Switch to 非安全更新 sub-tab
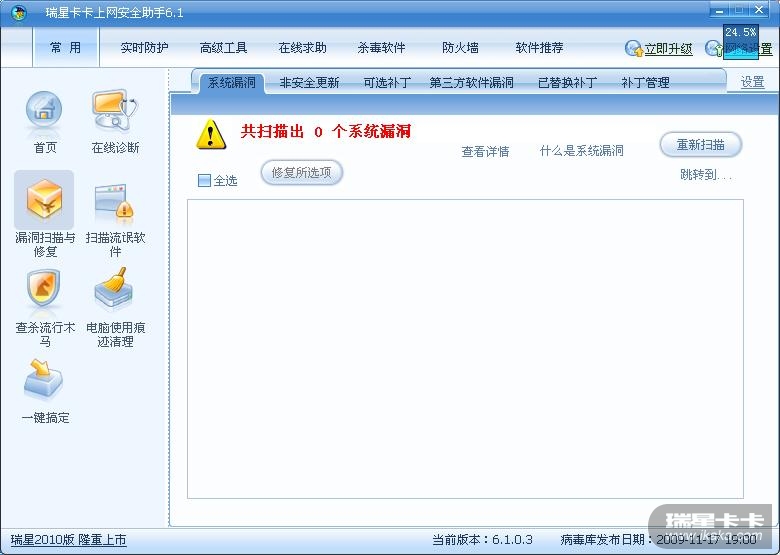The width and height of the screenshot is (780, 555). [309, 83]
